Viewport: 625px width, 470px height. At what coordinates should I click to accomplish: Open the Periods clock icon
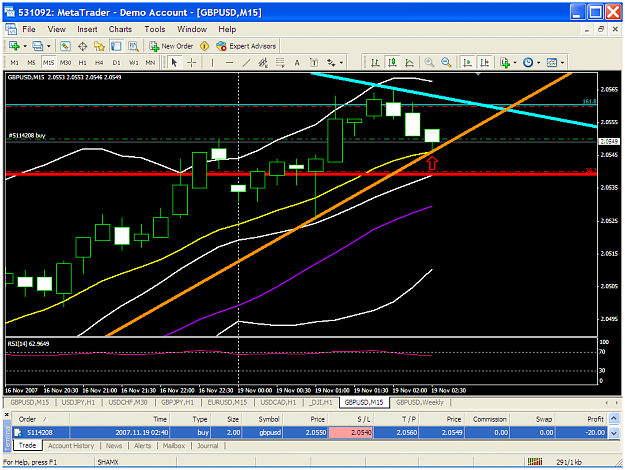[528, 63]
